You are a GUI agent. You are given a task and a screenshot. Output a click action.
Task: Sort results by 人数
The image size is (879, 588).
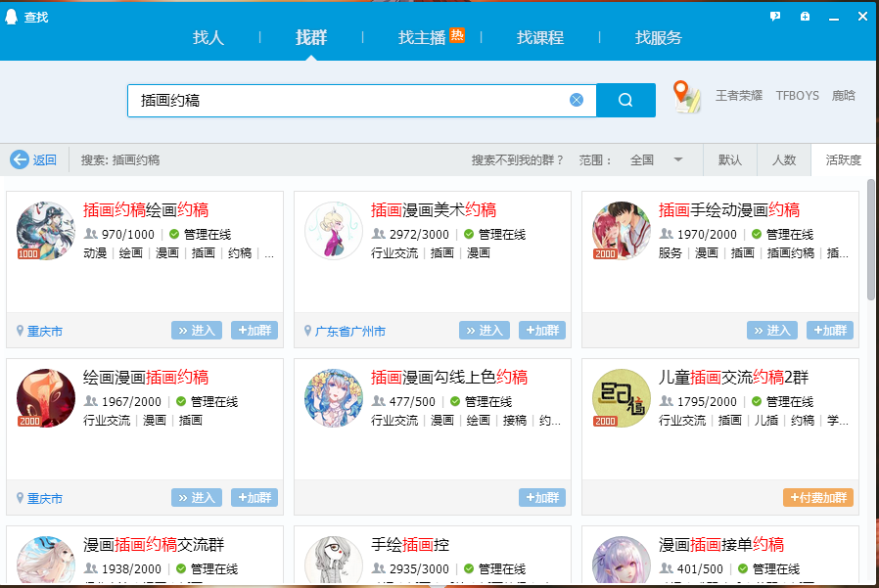[x=784, y=158]
